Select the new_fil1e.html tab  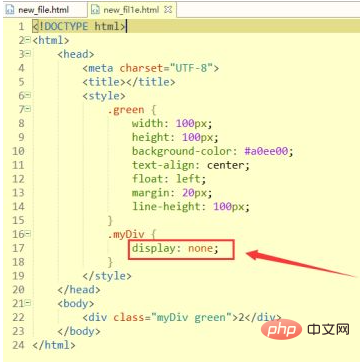[132, 10]
